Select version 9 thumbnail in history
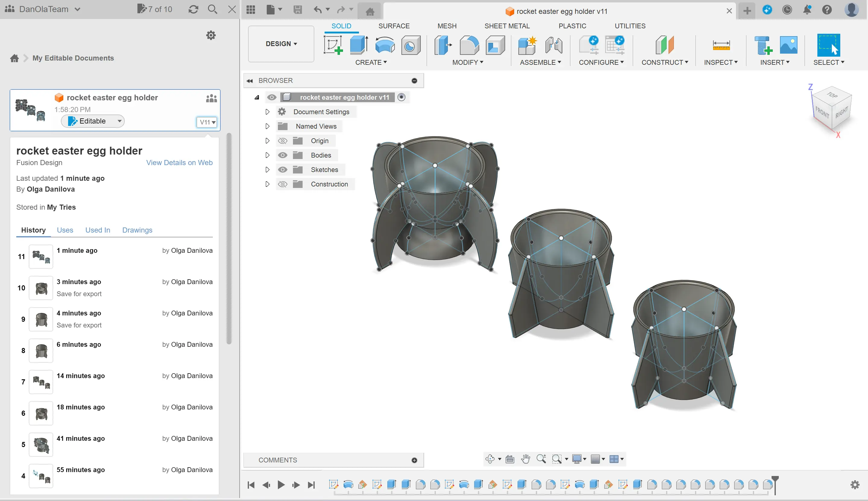 coord(41,319)
